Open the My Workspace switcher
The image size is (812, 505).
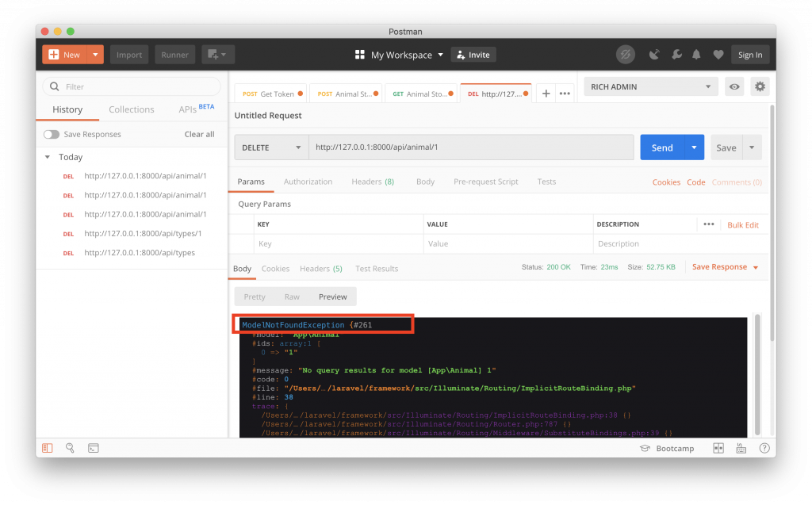[400, 55]
